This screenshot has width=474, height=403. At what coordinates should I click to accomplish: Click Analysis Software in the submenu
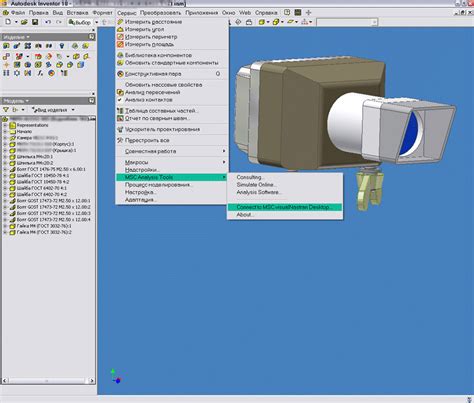285,192
